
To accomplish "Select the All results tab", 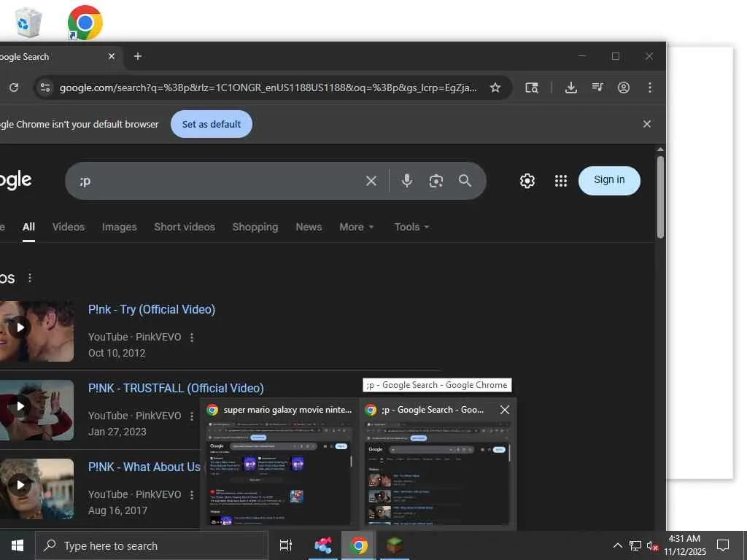I will pyautogui.click(x=28, y=227).
